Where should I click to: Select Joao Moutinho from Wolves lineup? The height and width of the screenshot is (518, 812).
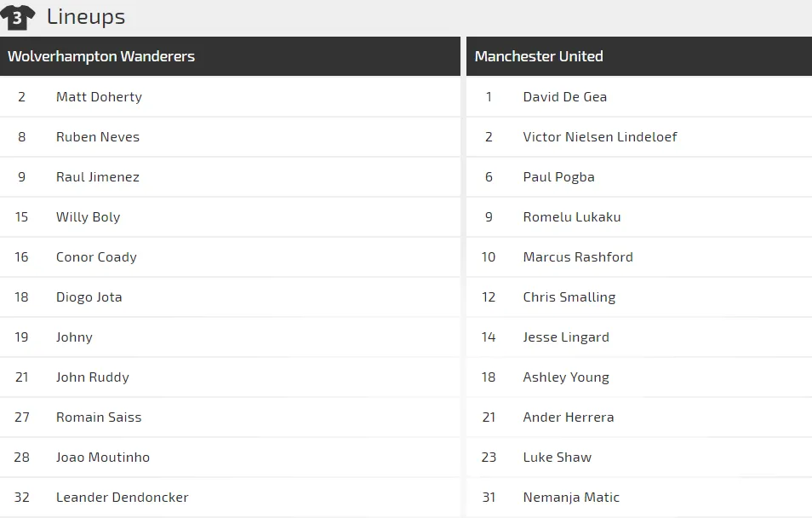(103, 458)
